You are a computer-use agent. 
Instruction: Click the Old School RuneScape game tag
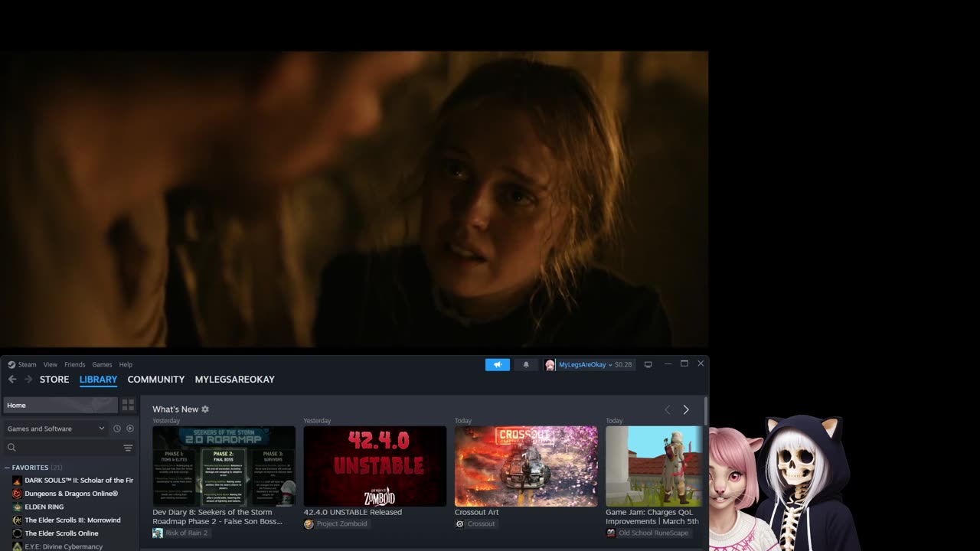pyautogui.click(x=647, y=533)
